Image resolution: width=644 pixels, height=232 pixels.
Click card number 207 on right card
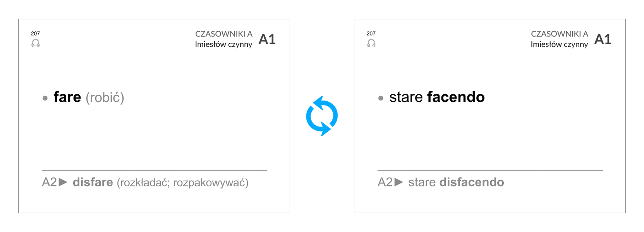click(x=371, y=34)
